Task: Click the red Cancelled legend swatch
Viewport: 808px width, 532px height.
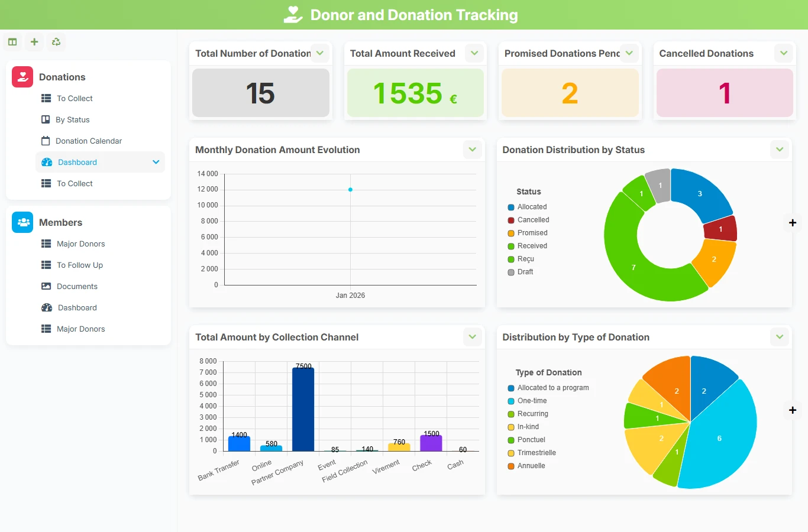Action: (x=511, y=220)
